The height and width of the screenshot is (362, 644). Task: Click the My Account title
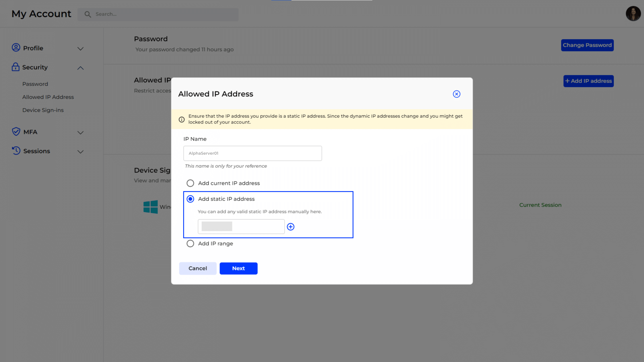[x=41, y=14]
